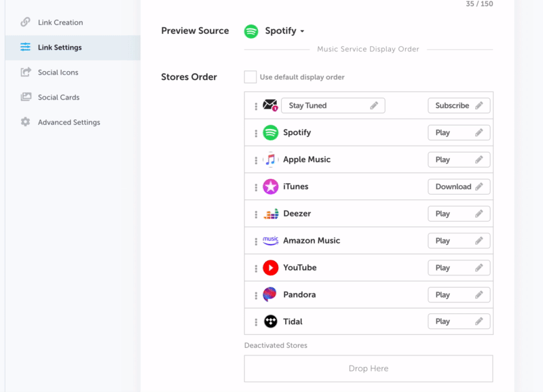
Task: Click the Social Icons share icon
Action: pos(26,72)
